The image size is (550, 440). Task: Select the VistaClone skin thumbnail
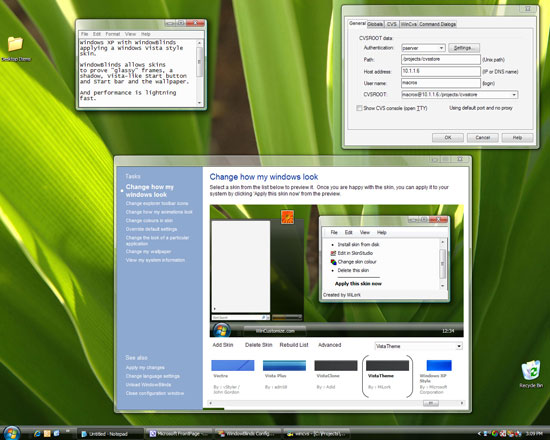tap(336, 365)
